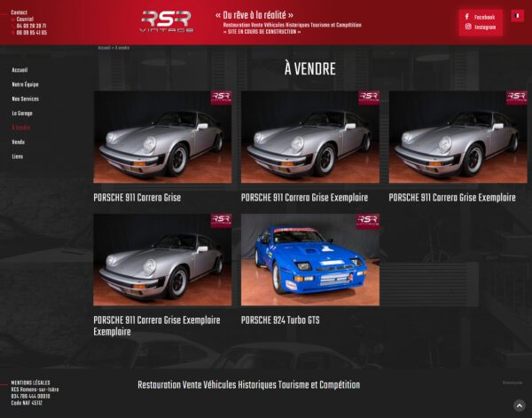Click the Contact heading in header

pos(19,12)
